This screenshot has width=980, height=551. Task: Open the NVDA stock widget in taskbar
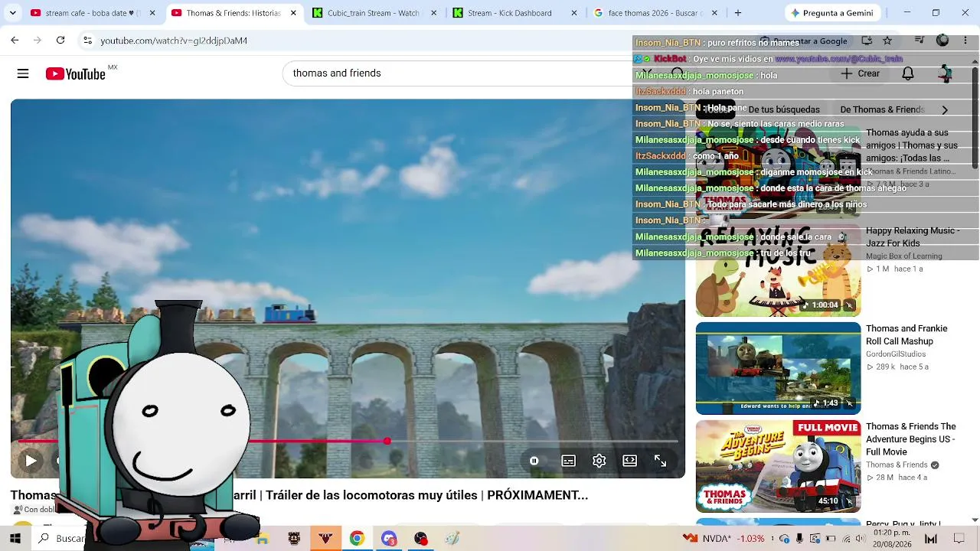724,538
